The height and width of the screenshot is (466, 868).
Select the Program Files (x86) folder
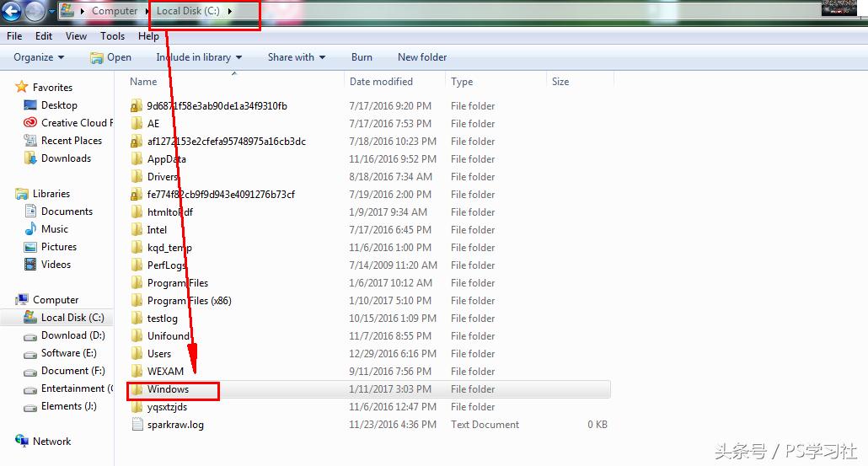tap(189, 301)
